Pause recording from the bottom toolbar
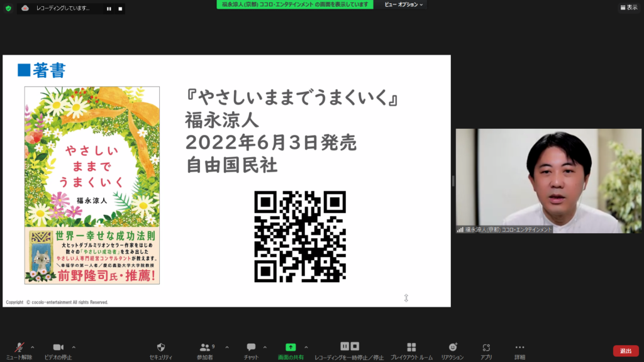 point(345,346)
